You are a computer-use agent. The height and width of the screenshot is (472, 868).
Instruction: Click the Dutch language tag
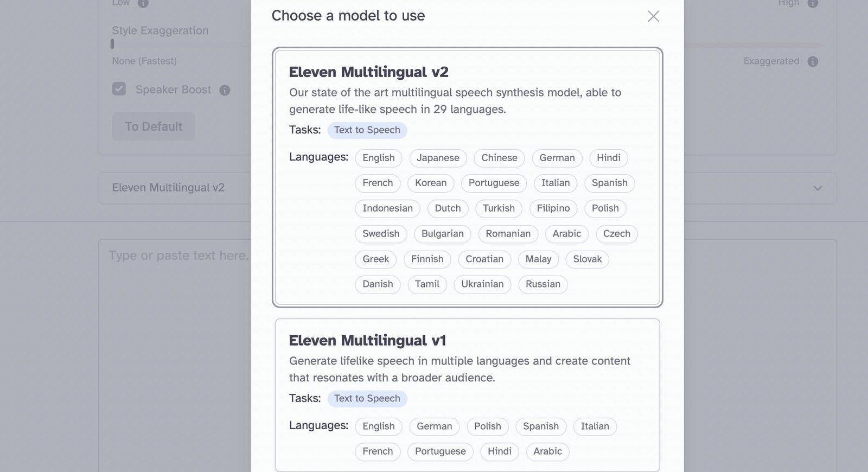(x=448, y=208)
